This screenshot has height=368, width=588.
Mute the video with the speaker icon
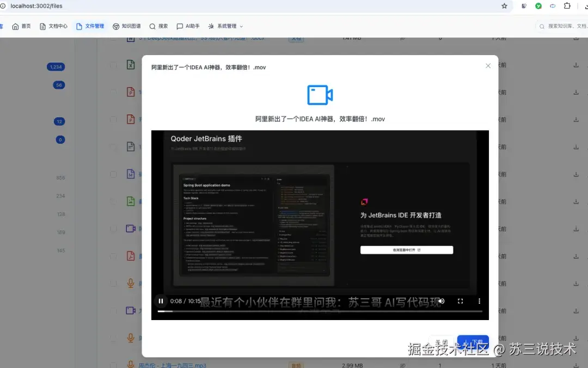(442, 301)
